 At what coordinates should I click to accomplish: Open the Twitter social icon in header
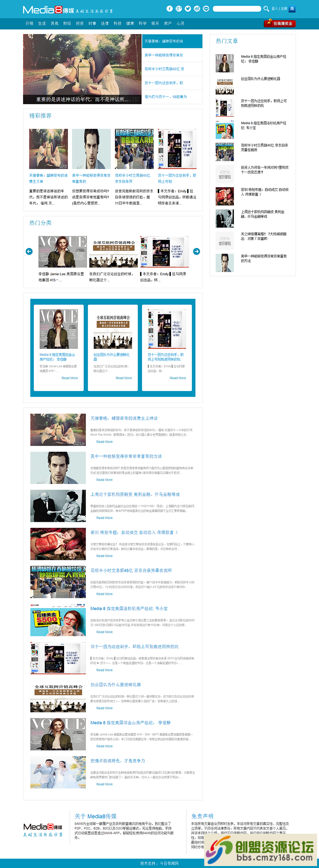(188, 9)
